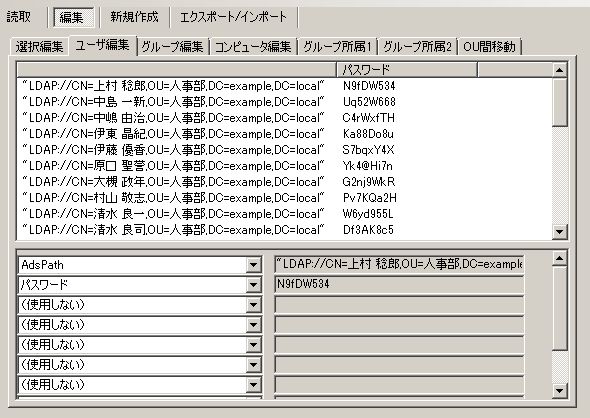Click the パスワード column header
The width and height of the screenshot is (590, 418).
[406, 70]
